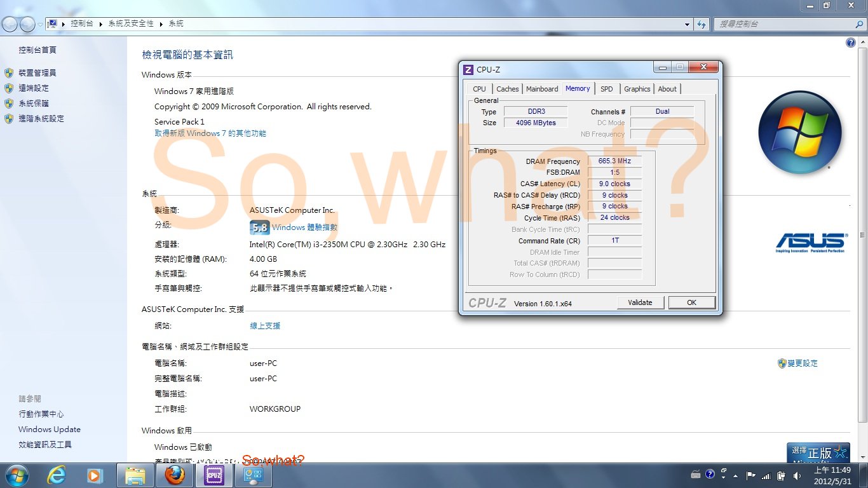The height and width of the screenshot is (488, 868).
Task: Click 取得新版 Windows 7 的其他功能 link
Action: [210, 133]
